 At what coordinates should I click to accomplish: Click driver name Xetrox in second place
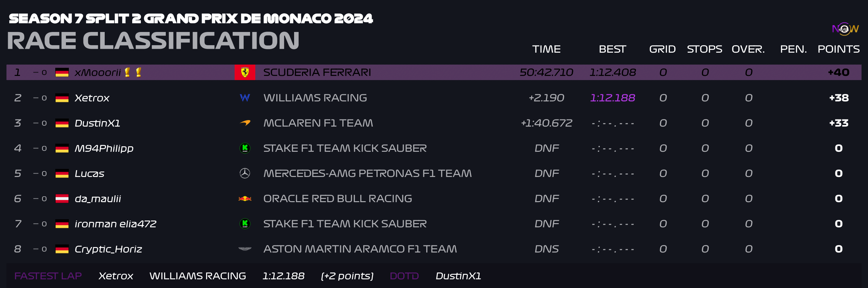92,98
